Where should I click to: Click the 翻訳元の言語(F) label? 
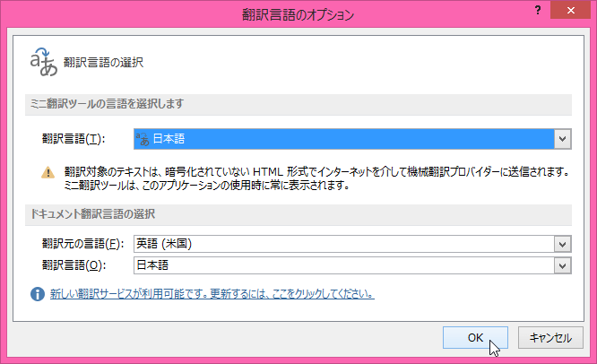click(x=82, y=244)
